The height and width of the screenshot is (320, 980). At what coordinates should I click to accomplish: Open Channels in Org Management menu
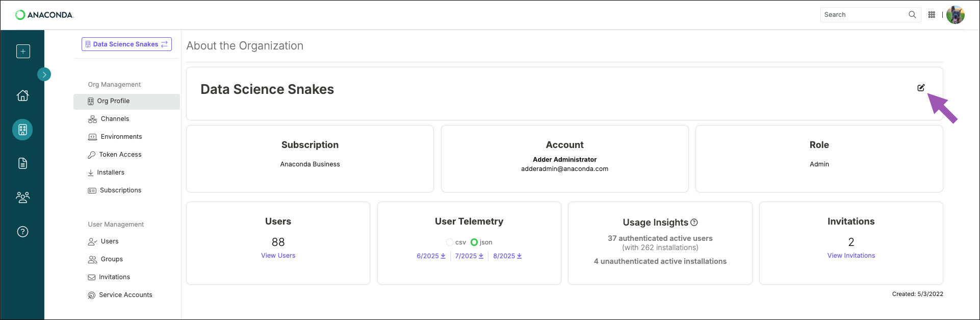point(115,119)
